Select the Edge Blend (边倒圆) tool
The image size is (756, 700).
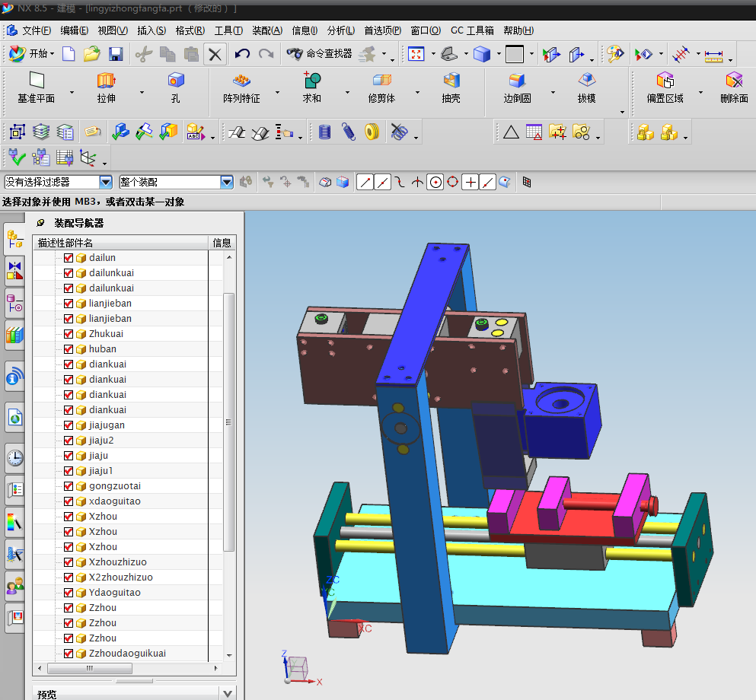(x=518, y=87)
